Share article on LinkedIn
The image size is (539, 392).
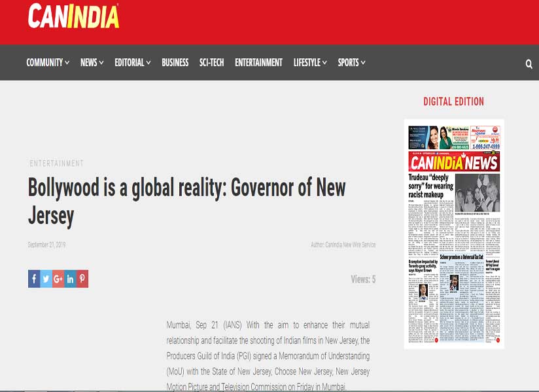(70, 279)
